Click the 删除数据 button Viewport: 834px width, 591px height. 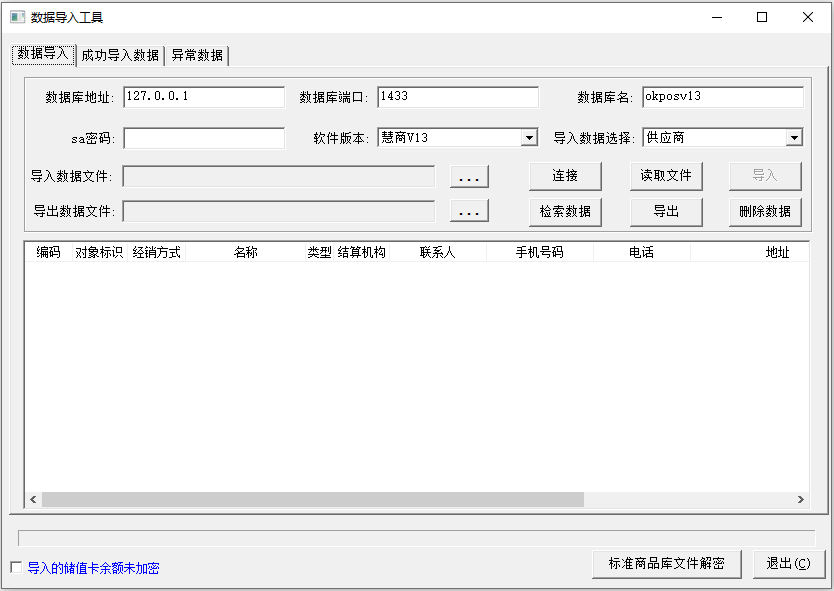[x=765, y=211]
